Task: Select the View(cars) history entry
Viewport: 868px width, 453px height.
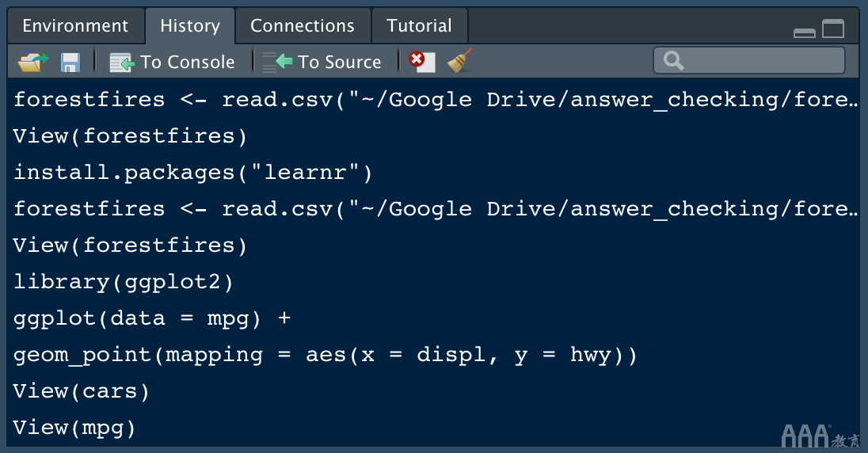Action: [x=82, y=391]
